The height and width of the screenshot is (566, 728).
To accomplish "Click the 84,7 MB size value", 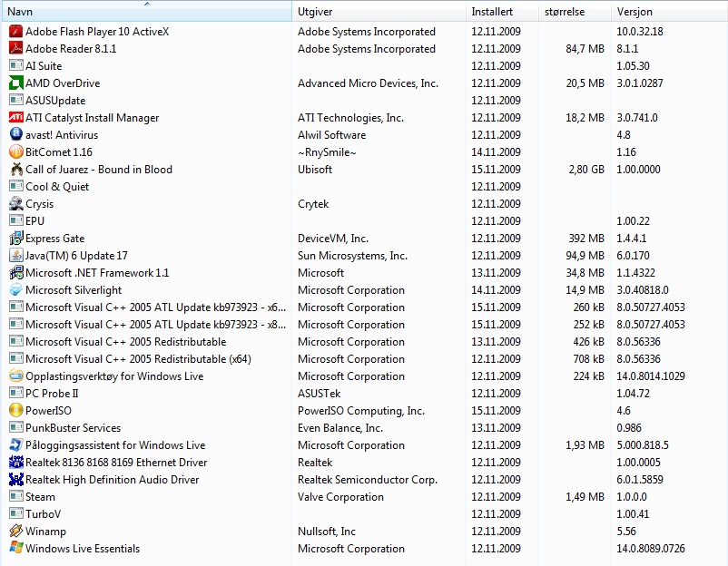I will click(585, 49).
